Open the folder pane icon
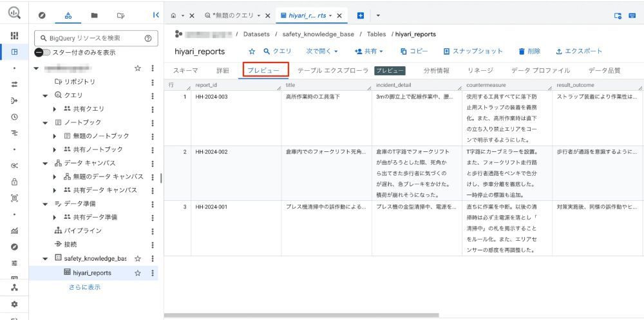The image size is (644, 320). click(x=95, y=15)
